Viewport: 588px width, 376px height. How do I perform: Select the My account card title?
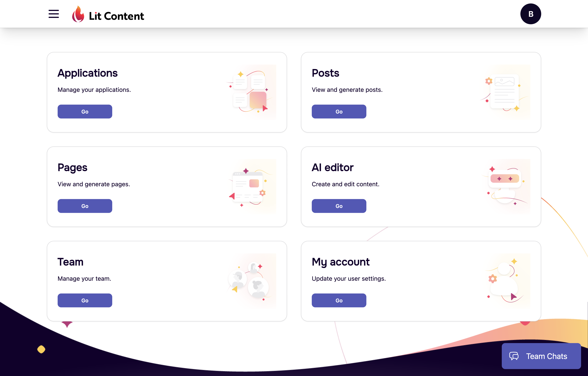[341, 261]
